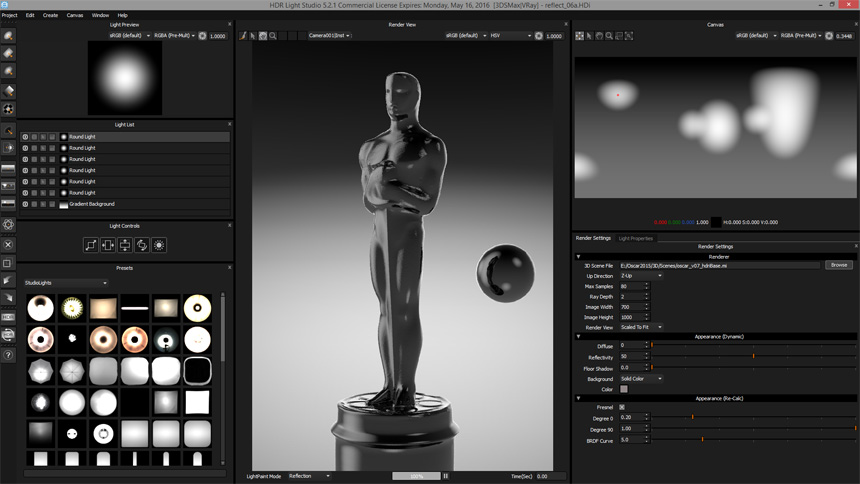This screenshot has width=860, height=484.
Task: Click the Reflectivity slider handle
Action: (754, 357)
